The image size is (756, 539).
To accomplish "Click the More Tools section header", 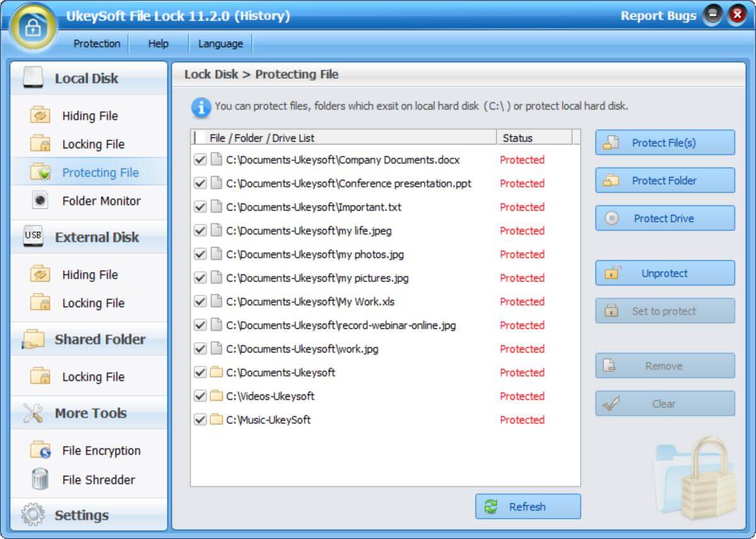I will coord(89,413).
